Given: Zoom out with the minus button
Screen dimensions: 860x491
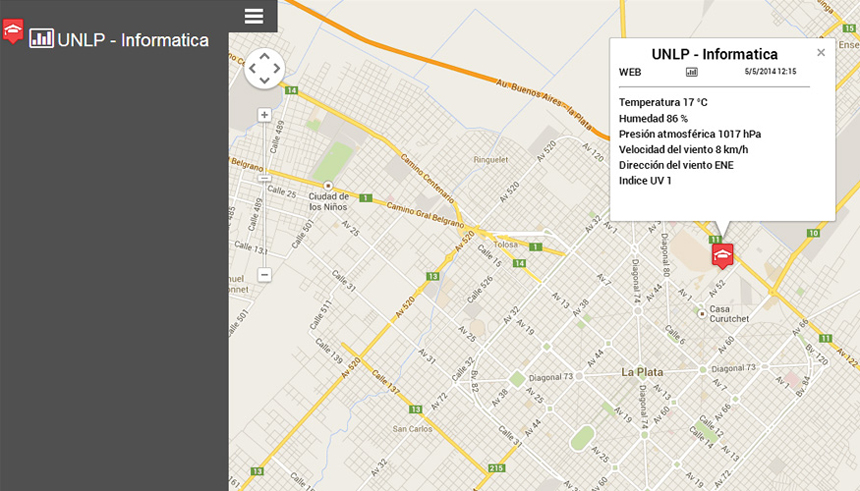Looking at the screenshot, I should [x=264, y=274].
